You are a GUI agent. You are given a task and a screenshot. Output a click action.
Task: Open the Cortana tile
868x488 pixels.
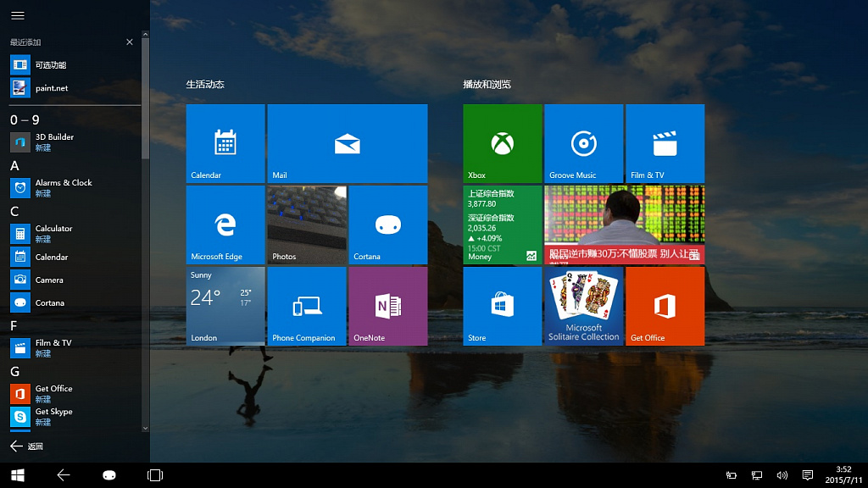click(388, 225)
